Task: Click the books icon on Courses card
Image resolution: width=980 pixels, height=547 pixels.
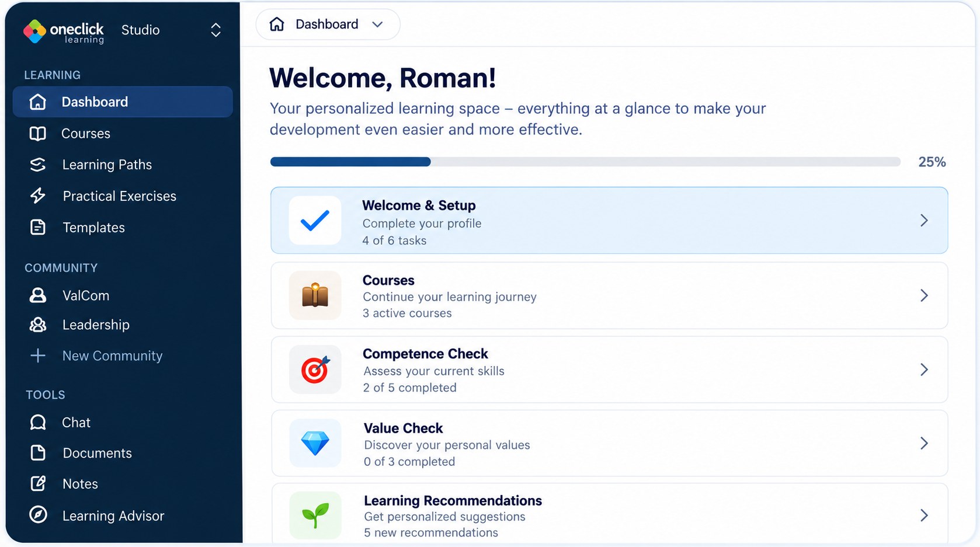Action: 315,295
